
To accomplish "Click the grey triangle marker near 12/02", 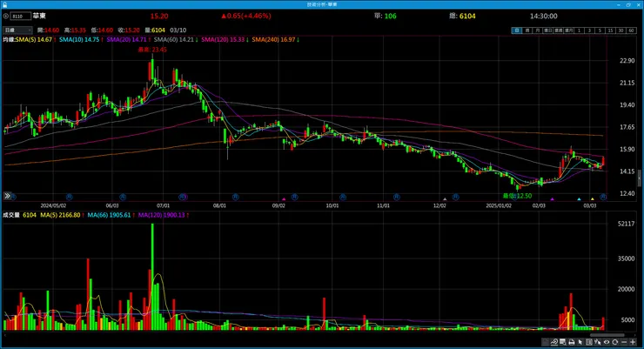I will (446, 199).
